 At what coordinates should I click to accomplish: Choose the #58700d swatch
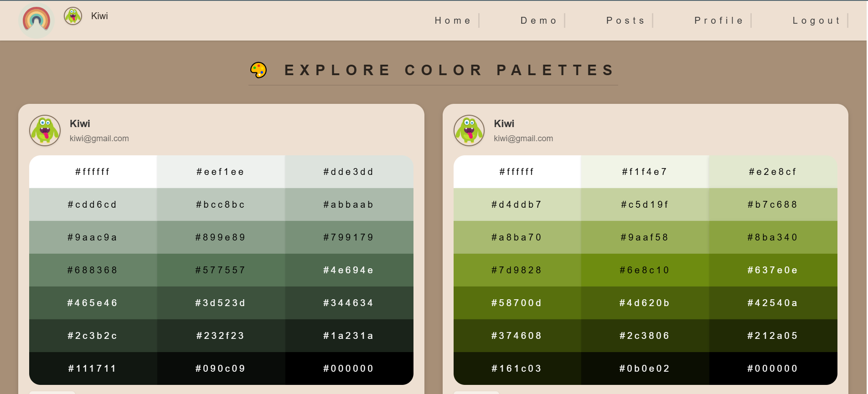[517, 303]
